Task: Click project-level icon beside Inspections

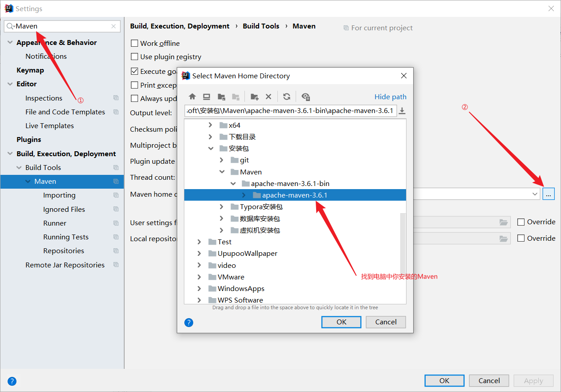Action: (x=116, y=98)
